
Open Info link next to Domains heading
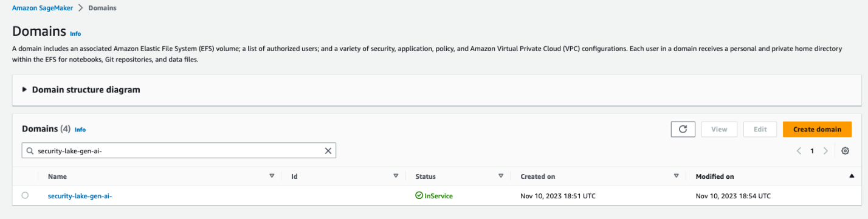(75, 33)
